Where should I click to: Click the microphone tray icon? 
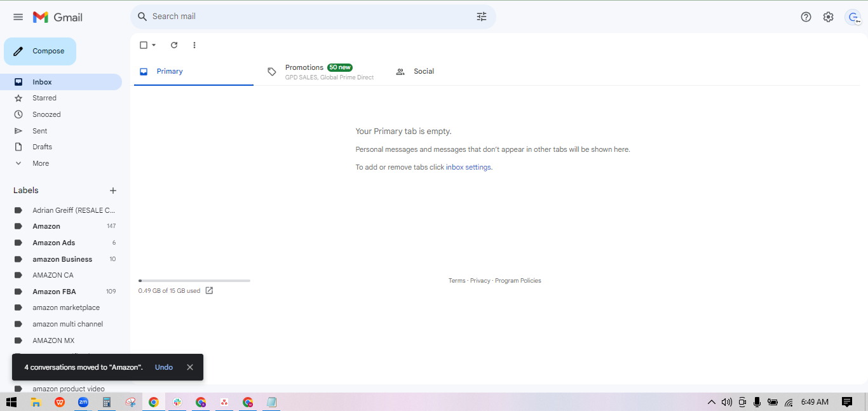click(x=757, y=402)
